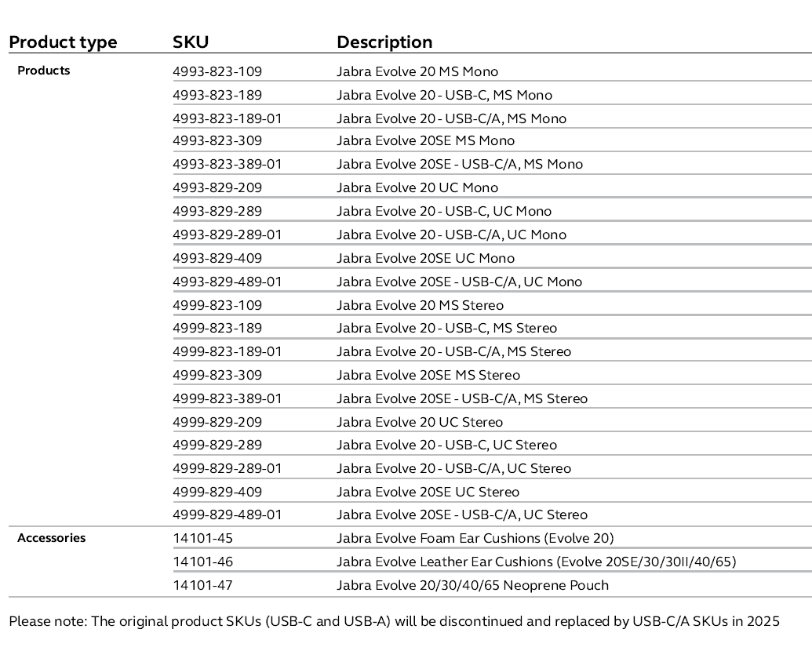Click Jabra Evolve 20 MS Stereo description

tap(421, 305)
